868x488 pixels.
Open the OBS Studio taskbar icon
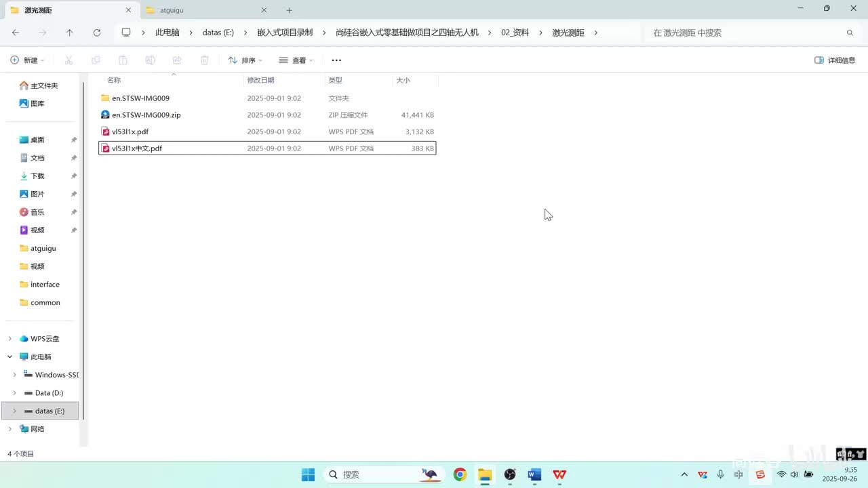click(510, 474)
